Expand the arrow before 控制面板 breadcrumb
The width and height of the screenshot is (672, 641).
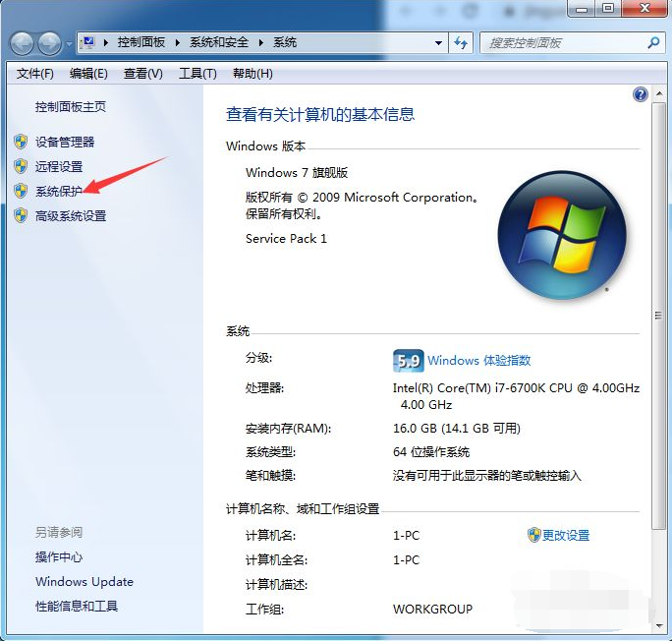(x=105, y=42)
